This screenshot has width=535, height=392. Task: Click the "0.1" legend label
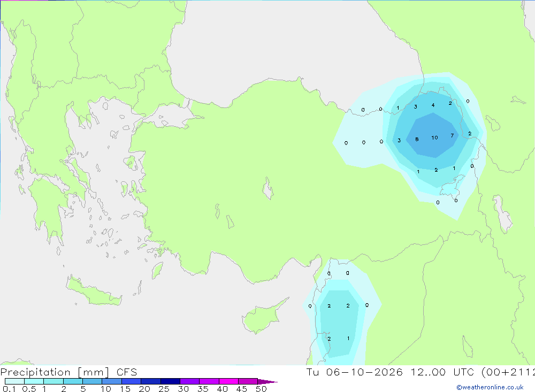9,389
